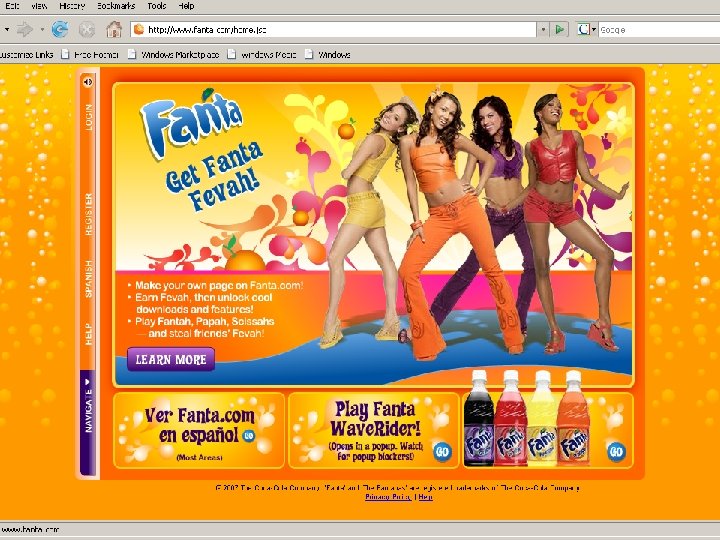Reload the page with the Refresh icon
This screenshot has width=720, height=540.
[60, 30]
